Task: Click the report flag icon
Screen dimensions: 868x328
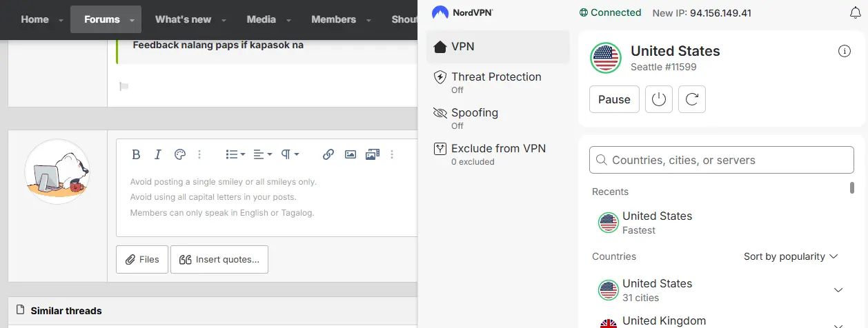Action: click(x=124, y=86)
